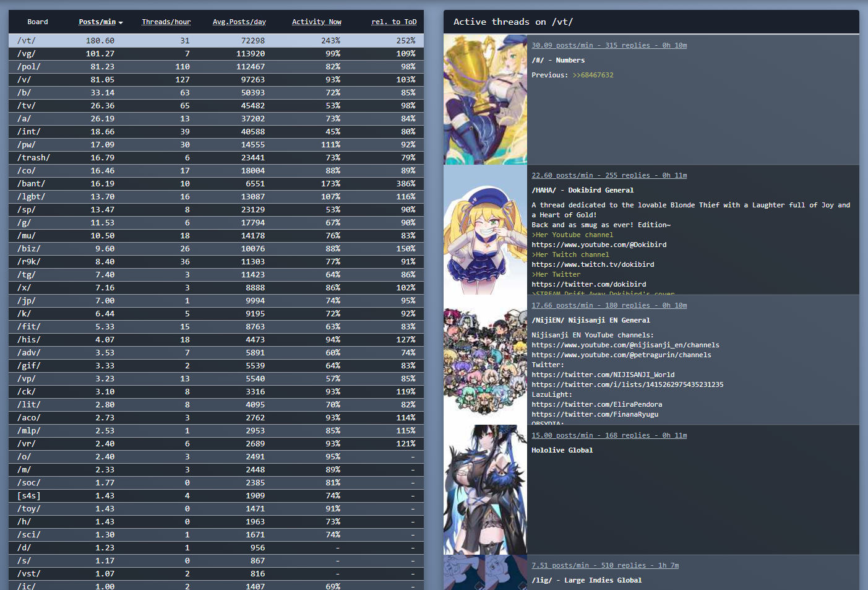
Task: Select the /fit/ board row
Action: 216,327
